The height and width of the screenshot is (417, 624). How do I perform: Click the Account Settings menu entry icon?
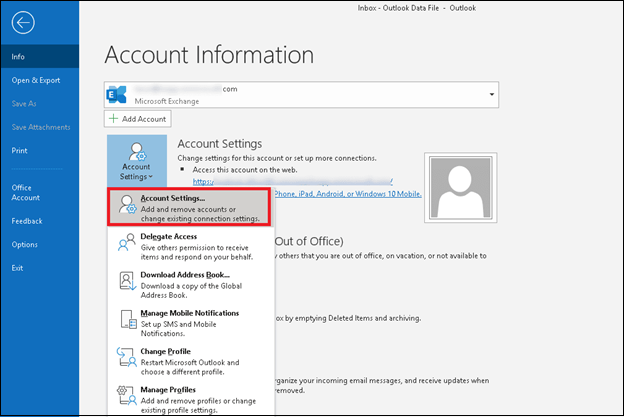pyautogui.click(x=127, y=205)
